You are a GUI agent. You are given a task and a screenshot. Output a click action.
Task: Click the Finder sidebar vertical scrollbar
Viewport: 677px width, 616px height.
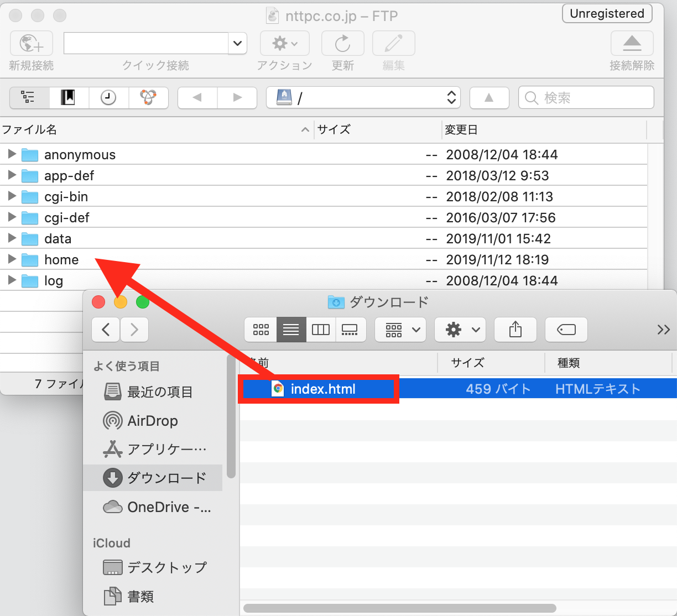tap(231, 416)
